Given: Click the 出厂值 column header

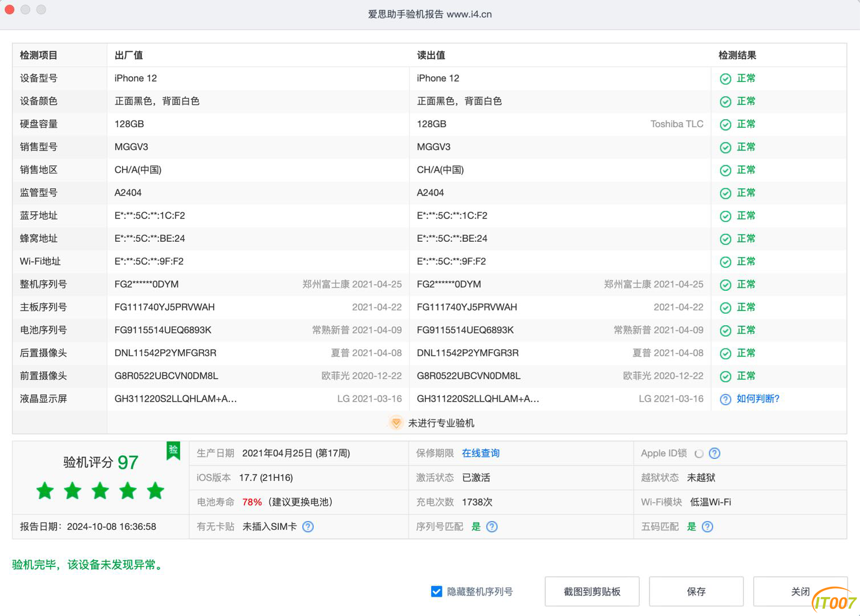Looking at the screenshot, I should click(x=128, y=55).
